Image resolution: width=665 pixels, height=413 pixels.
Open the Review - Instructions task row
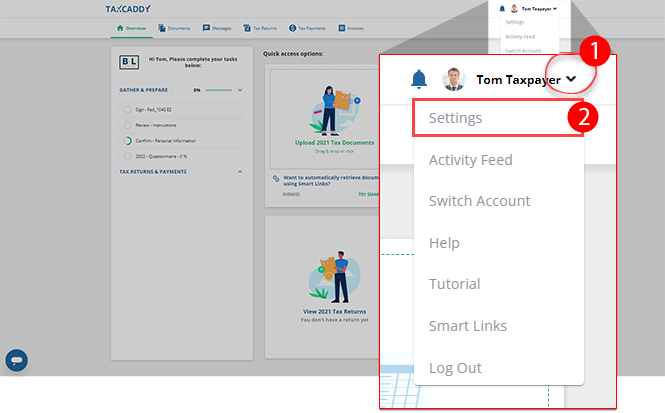[181, 125]
